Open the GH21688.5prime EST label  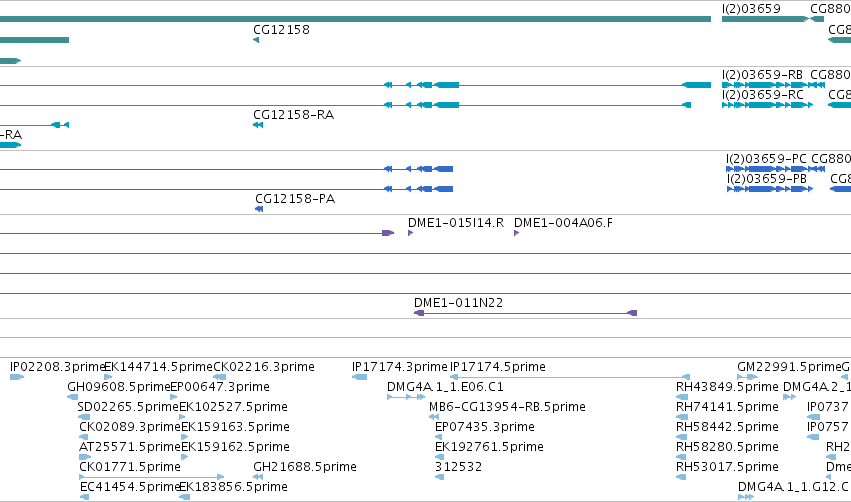[x=305, y=467]
